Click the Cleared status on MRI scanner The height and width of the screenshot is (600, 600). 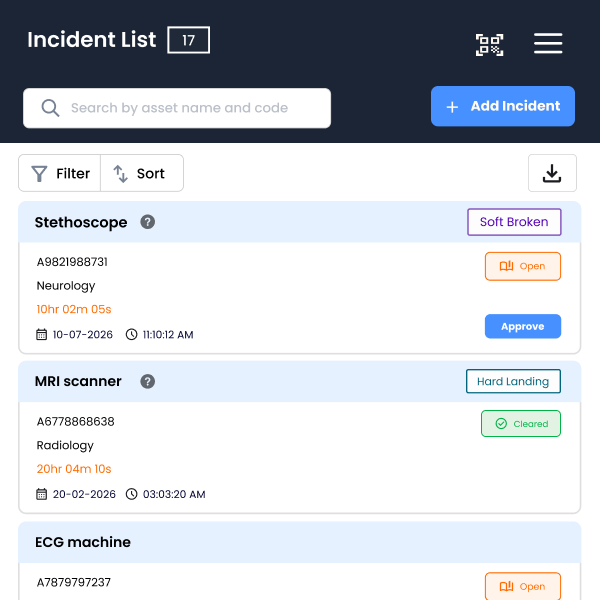(x=520, y=424)
